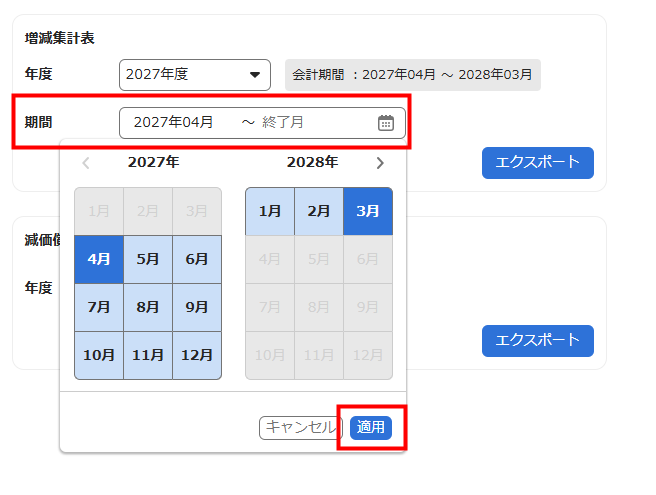Go to previous year with left chevron
The width and height of the screenshot is (656, 495).
point(86,163)
